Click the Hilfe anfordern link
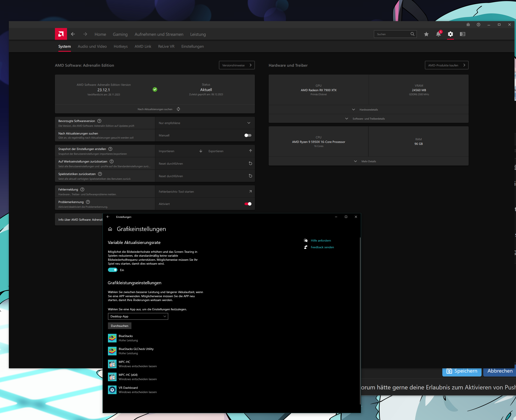The height and width of the screenshot is (420, 516). coord(321,240)
